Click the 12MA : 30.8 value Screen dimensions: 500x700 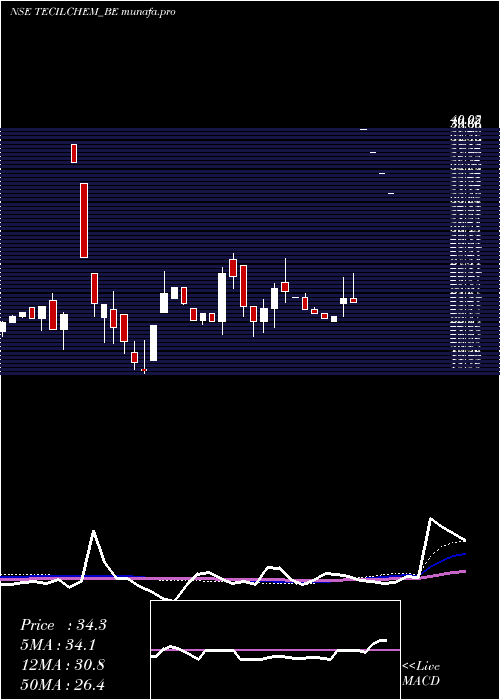point(63,665)
